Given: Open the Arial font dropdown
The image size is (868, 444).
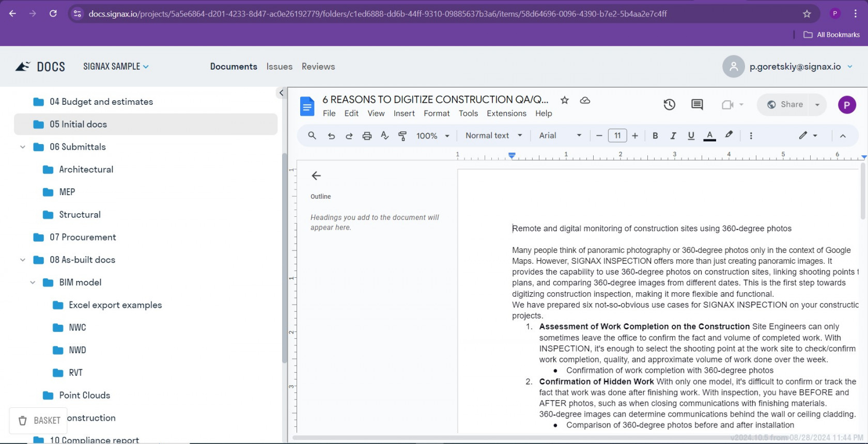Looking at the screenshot, I should pyautogui.click(x=561, y=135).
